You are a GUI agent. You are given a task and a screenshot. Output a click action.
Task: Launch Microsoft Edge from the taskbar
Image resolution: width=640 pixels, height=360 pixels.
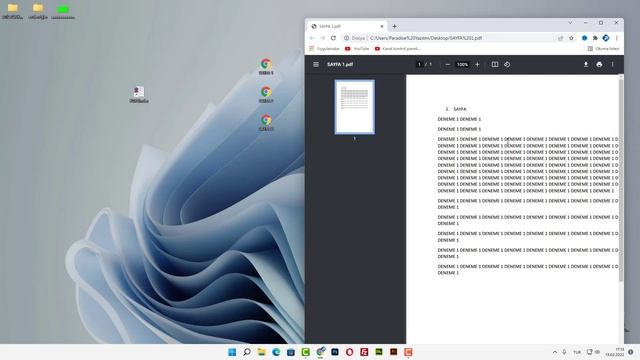tap(276, 352)
